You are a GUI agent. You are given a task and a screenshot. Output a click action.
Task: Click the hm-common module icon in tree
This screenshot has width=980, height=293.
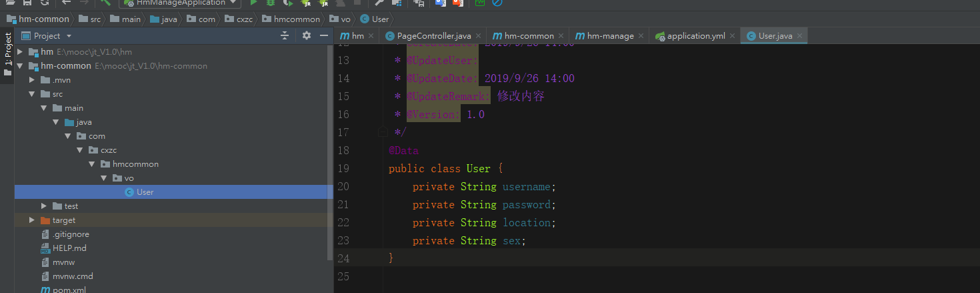[33, 66]
